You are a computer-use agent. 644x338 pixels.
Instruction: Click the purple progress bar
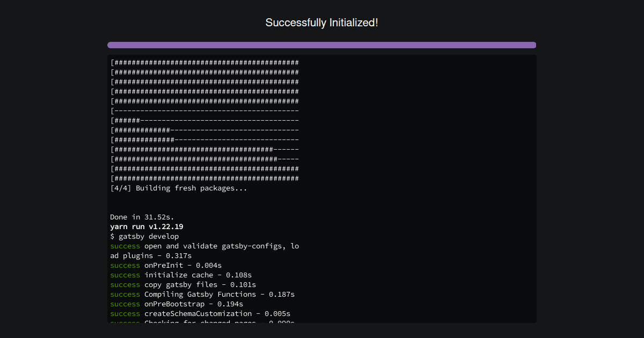321,45
